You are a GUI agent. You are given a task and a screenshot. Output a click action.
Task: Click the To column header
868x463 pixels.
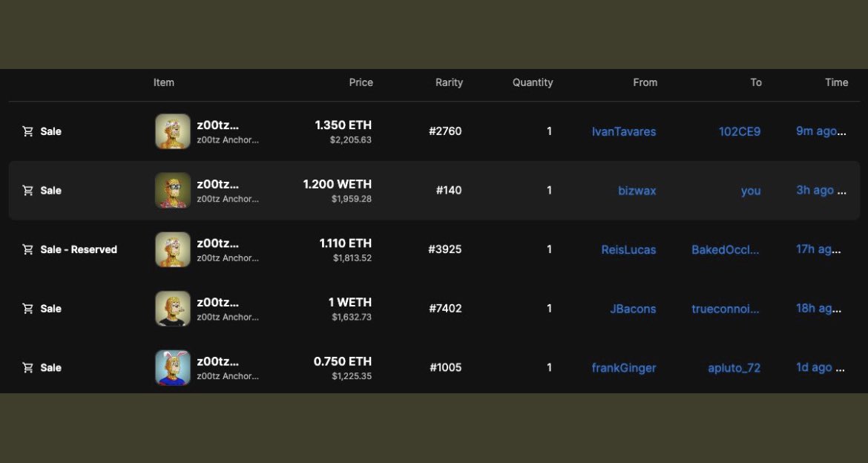click(756, 82)
